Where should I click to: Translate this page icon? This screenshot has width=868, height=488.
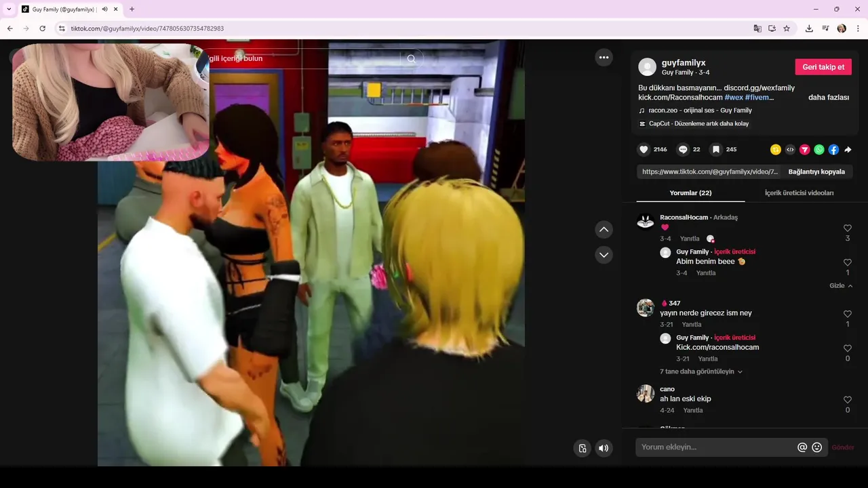(x=757, y=28)
